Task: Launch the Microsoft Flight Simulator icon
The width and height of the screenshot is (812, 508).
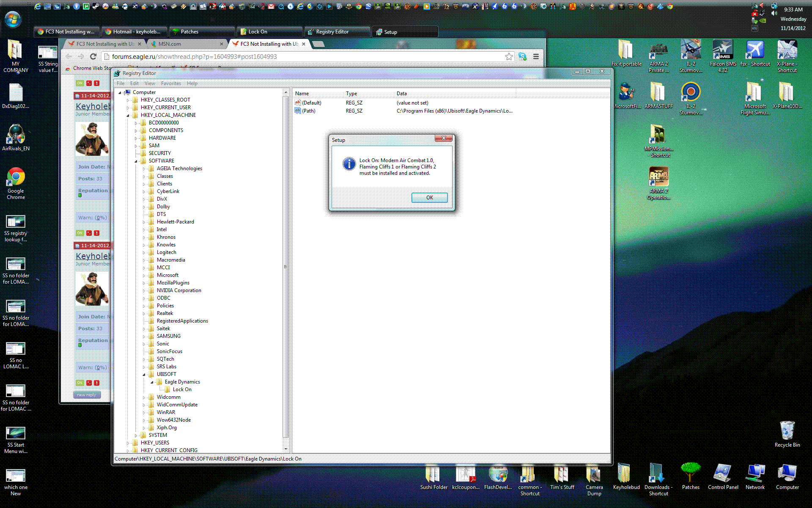Action: click(x=755, y=98)
